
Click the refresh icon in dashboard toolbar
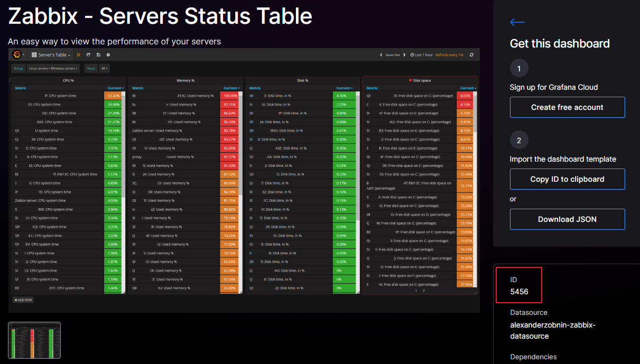click(x=471, y=55)
